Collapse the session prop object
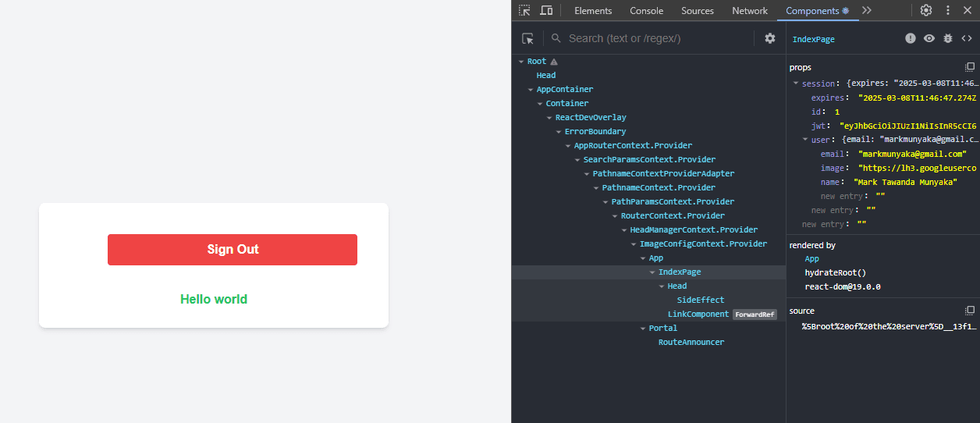Image resolution: width=980 pixels, height=423 pixels. tap(796, 84)
